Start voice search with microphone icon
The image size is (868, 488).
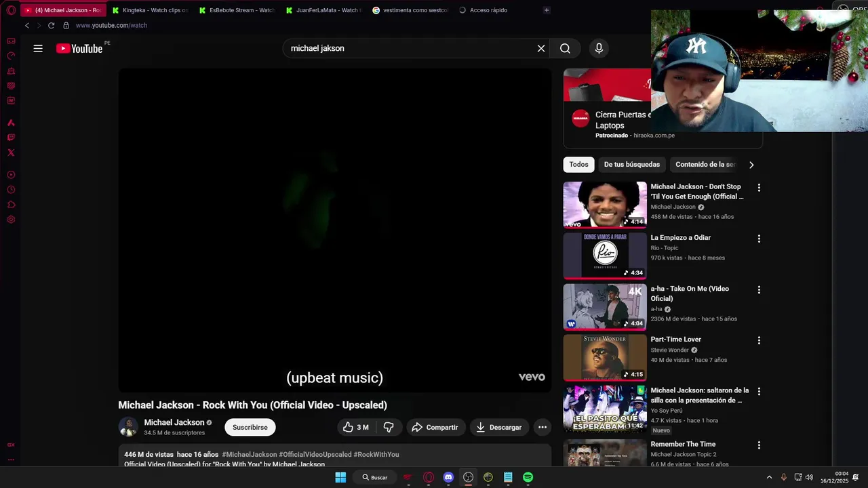(599, 48)
